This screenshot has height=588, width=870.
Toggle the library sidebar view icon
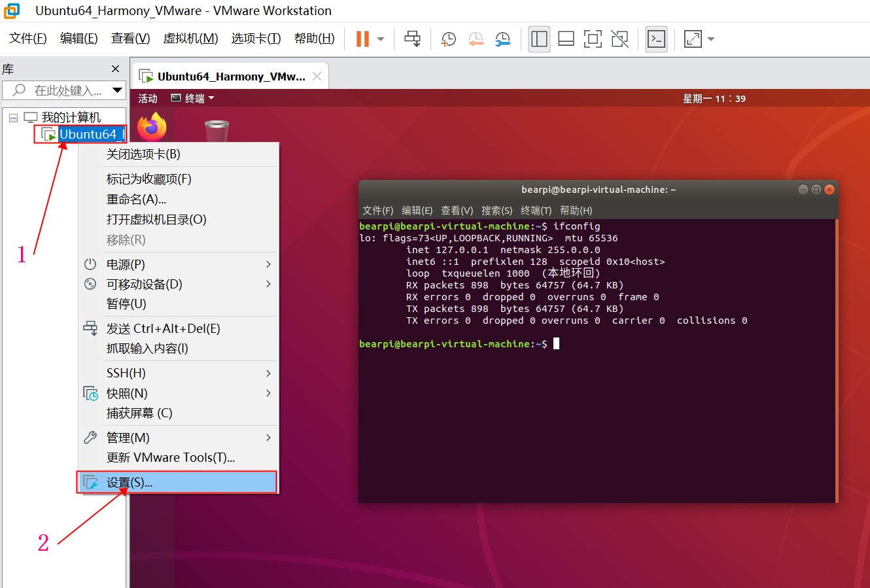[x=540, y=39]
